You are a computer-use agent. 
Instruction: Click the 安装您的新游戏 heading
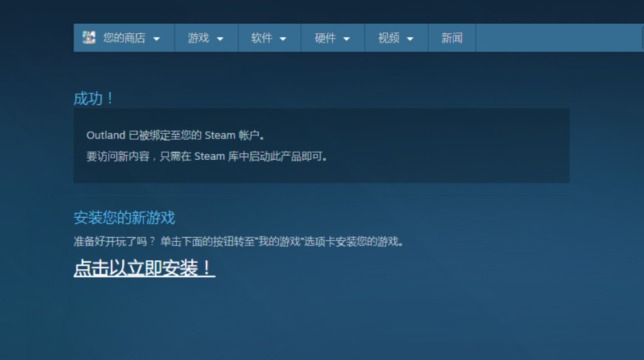pos(124,218)
